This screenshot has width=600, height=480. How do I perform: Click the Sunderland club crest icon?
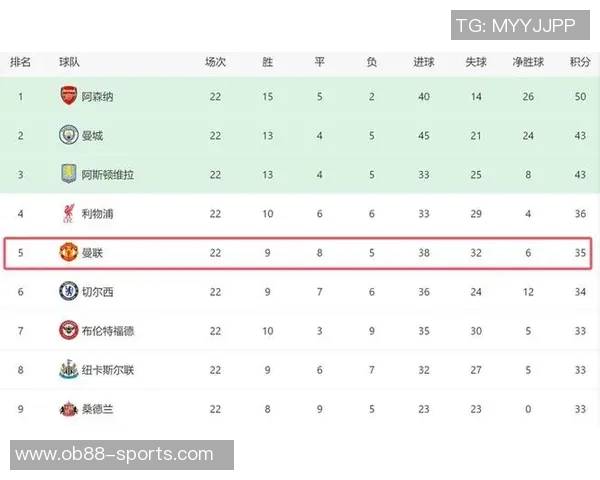[x=68, y=409]
